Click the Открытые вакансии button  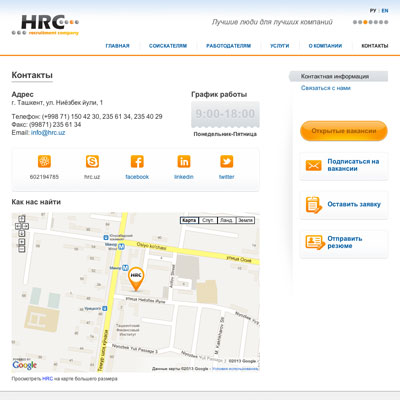344,131
